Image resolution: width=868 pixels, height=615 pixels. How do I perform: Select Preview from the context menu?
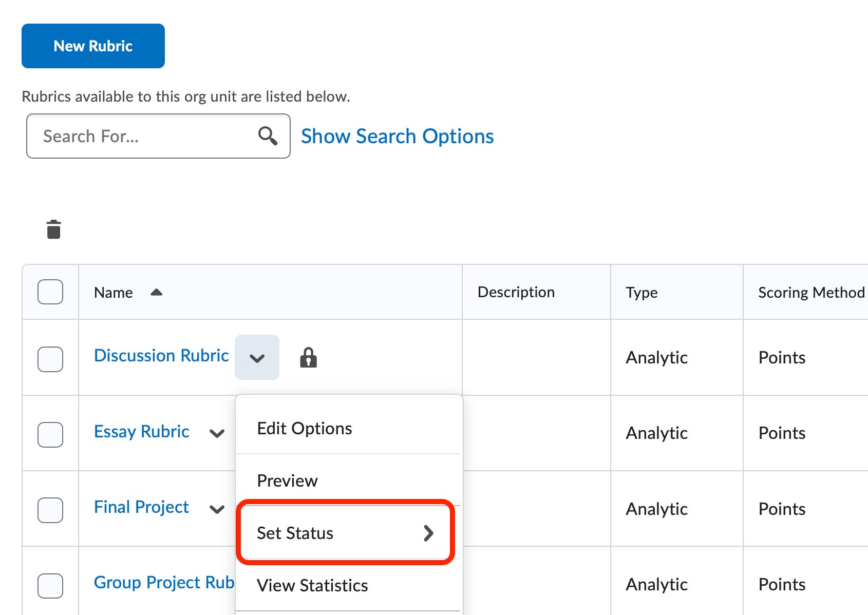click(287, 481)
